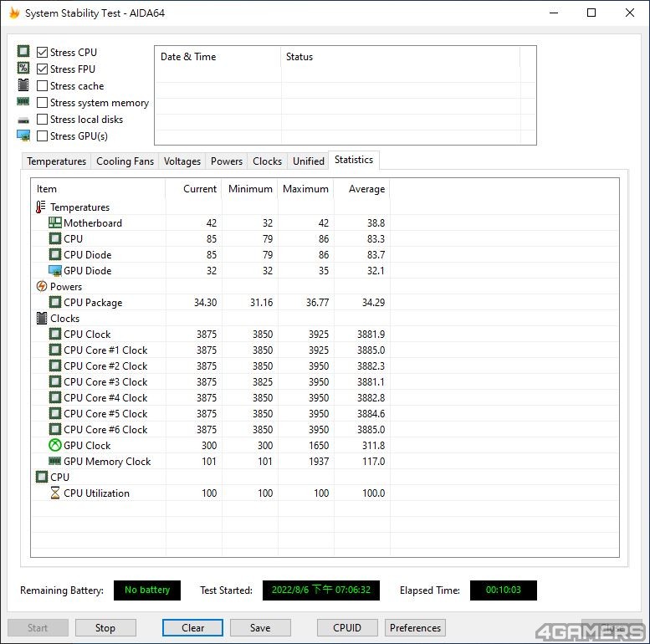Switch to the Clocks tab
This screenshot has width=650, height=644.
click(x=267, y=161)
